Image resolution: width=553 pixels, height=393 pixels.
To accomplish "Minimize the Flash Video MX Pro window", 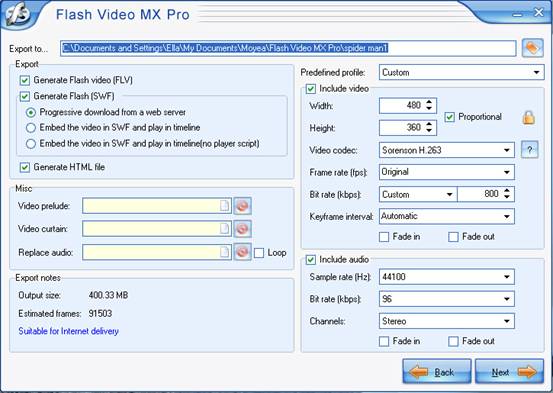I will tap(517, 15).
